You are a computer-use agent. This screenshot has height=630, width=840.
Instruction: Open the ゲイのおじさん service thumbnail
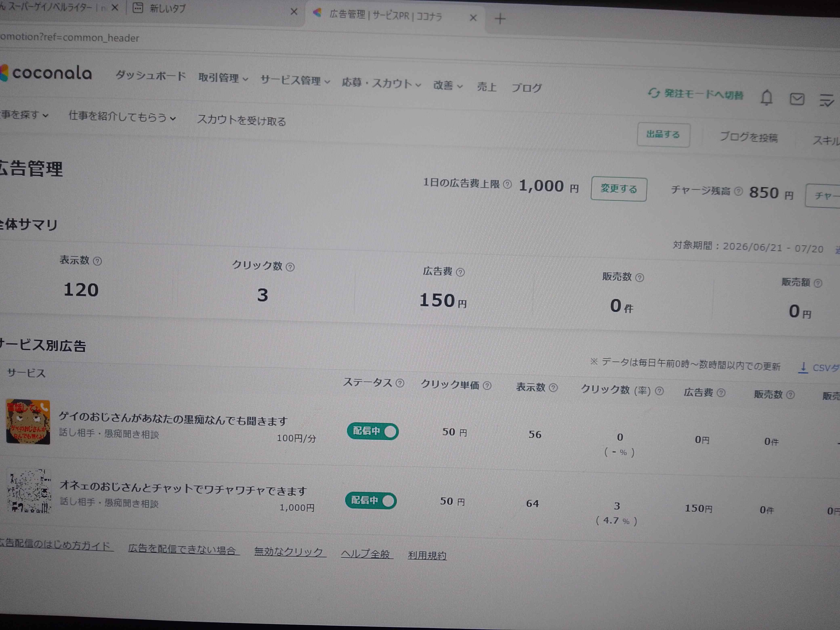(x=28, y=422)
